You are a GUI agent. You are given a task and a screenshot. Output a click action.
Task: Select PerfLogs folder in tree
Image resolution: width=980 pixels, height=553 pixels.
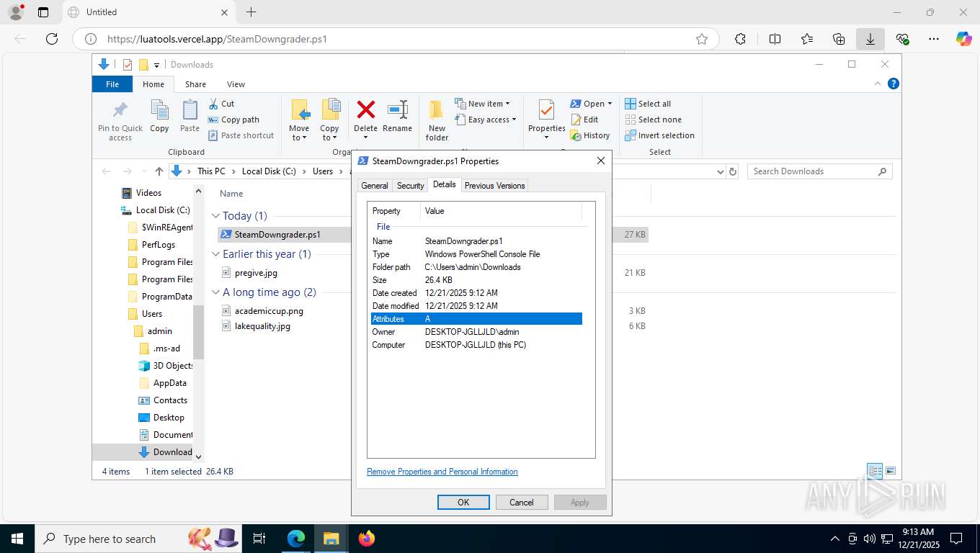click(158, 245)
